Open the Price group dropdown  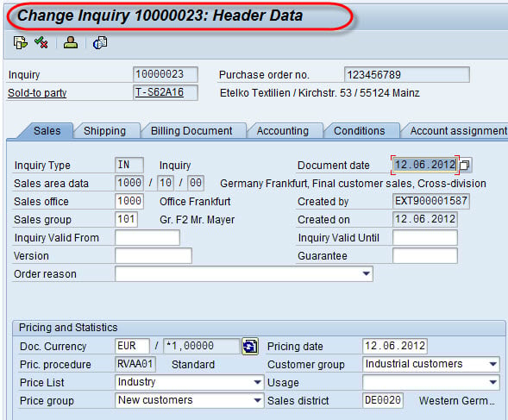(257, 400)
